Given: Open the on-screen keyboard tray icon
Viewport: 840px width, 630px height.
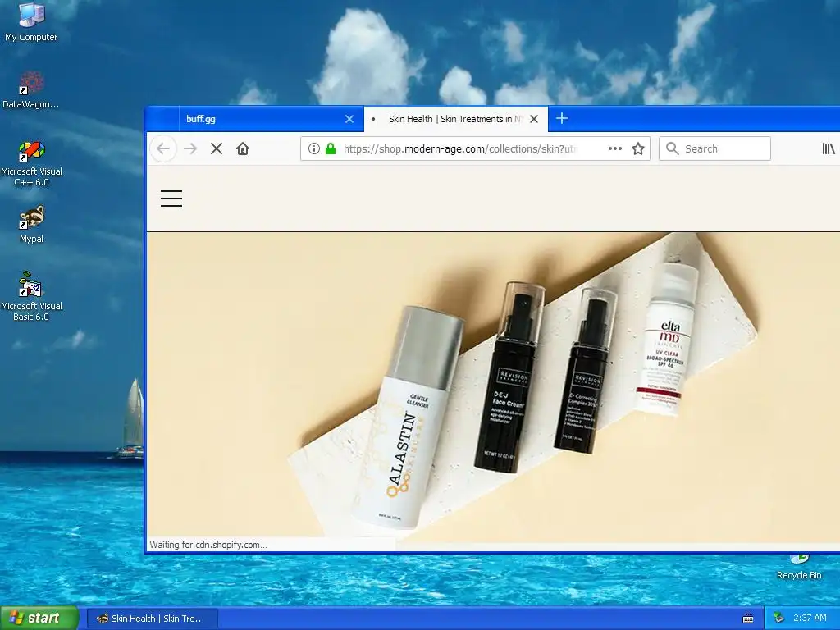Looking at the screenshot, I should tap(748, 619).
